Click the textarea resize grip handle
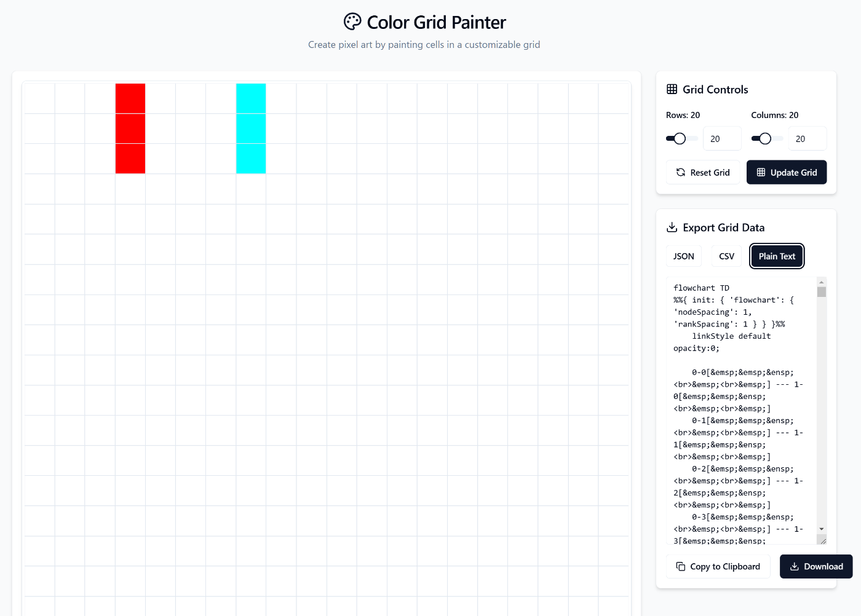The image size is (861, 616). 822,540
